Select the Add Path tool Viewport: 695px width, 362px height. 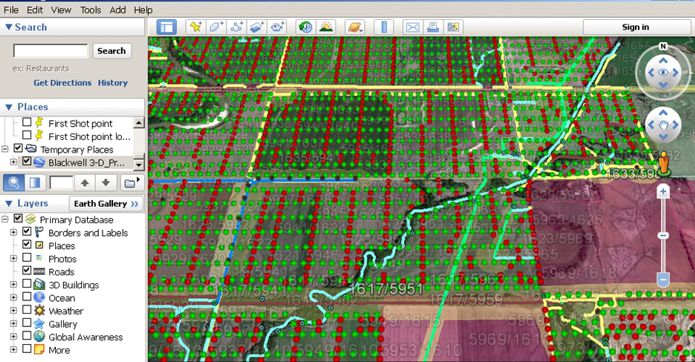tap(237, 27)
